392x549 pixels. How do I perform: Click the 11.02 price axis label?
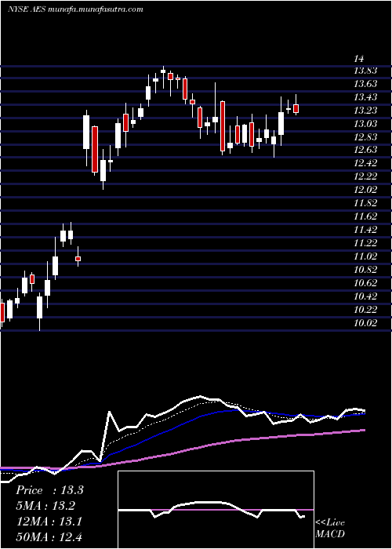point(365,256)
